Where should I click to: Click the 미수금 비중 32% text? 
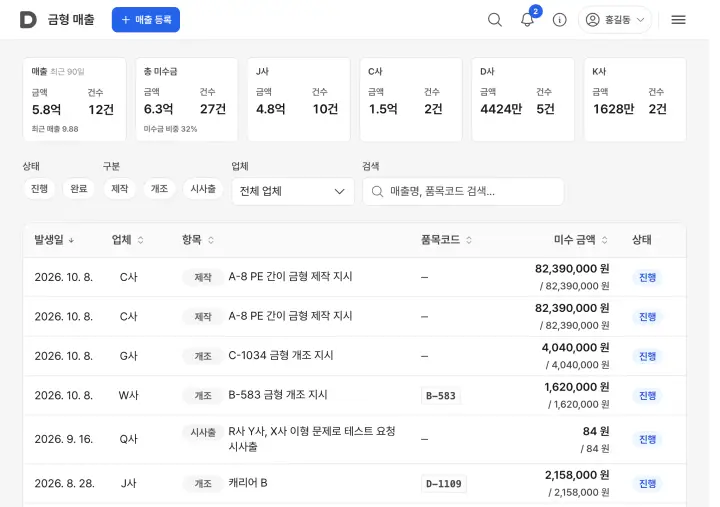(x=170, y=129)
